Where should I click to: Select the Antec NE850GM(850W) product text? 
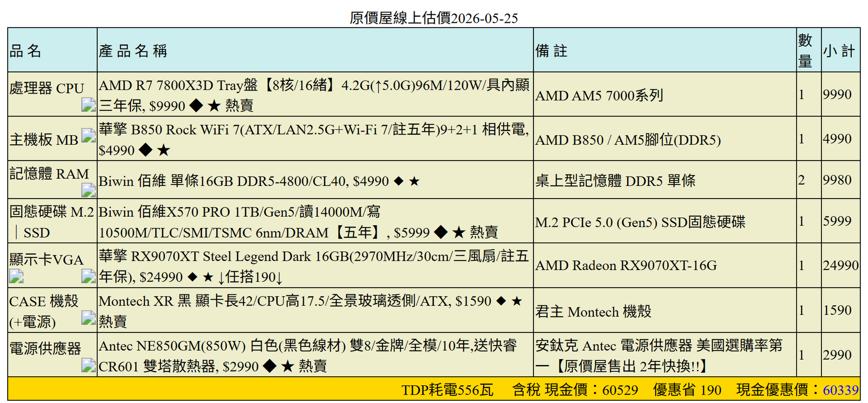tap(308, 356)
